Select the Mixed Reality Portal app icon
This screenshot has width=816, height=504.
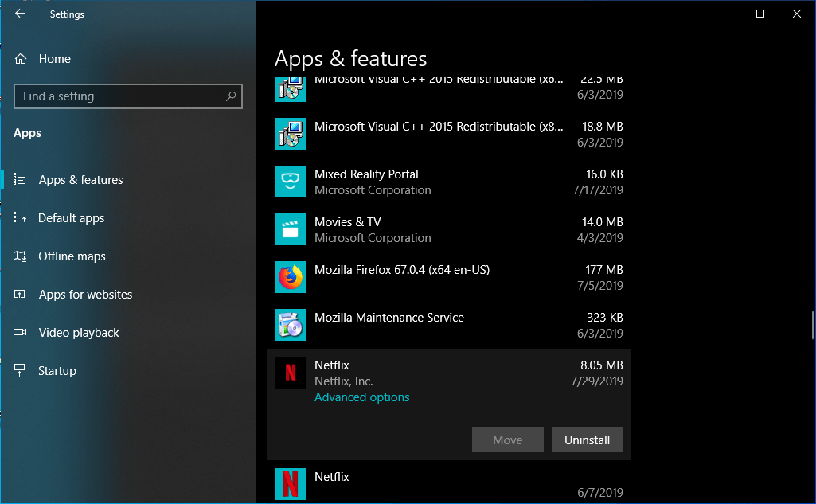click(x=291, y=182)
